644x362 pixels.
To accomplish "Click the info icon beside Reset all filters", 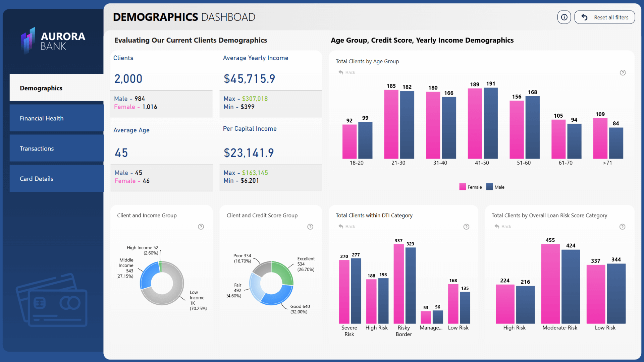I will 564,17.
